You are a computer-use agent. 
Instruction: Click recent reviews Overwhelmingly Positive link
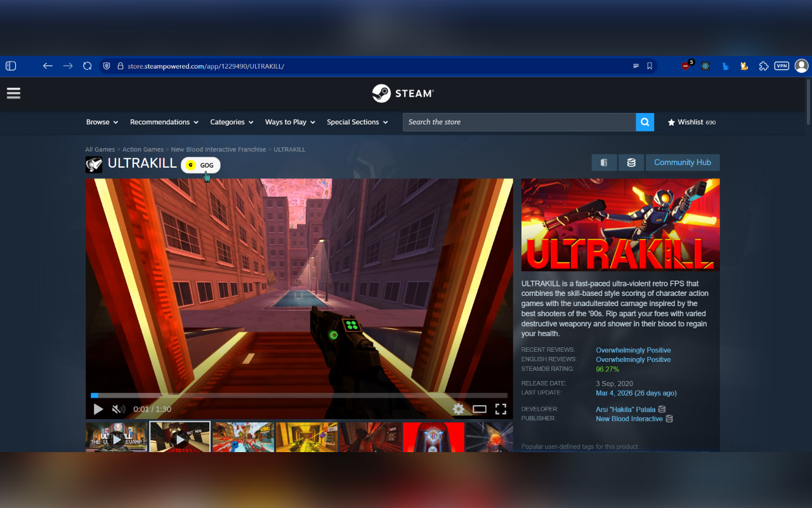point(633,351)
